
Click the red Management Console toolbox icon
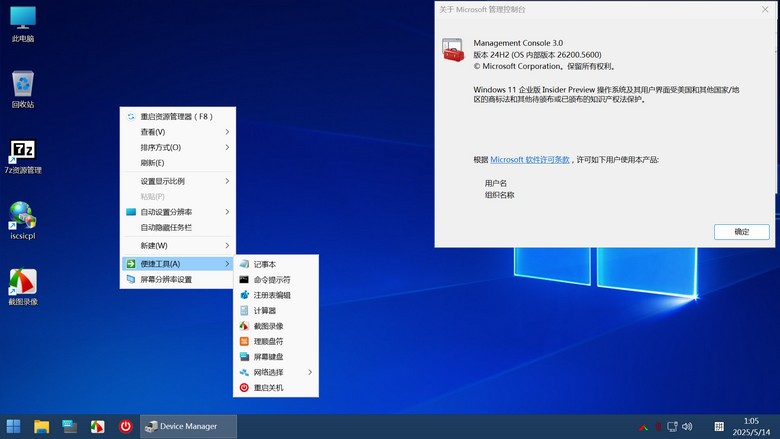(453, 50)
